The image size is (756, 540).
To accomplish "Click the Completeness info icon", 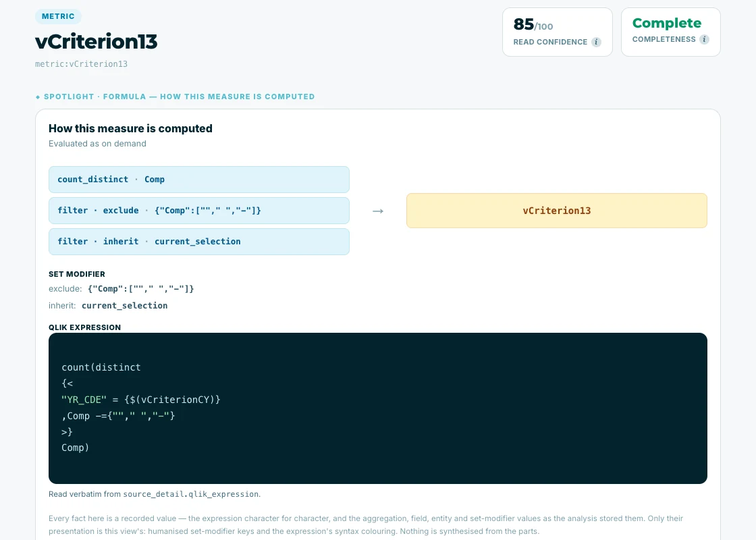I will point(704,40).
